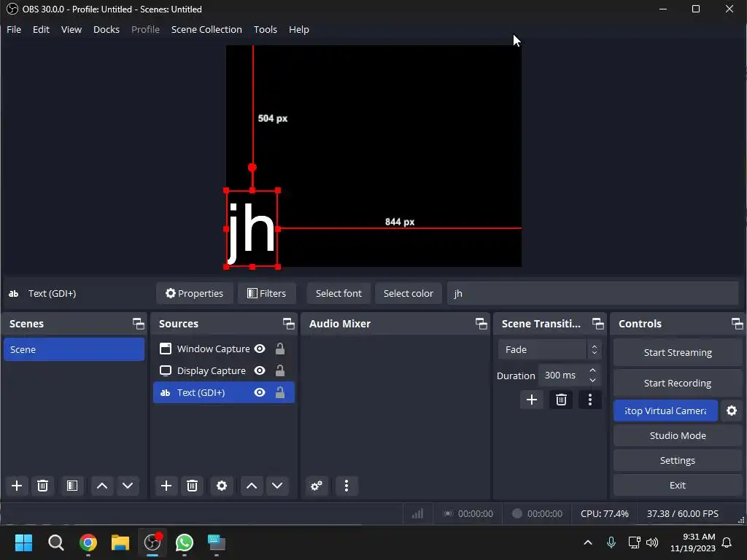Click Exit button in Controls
The width and height of the screenshot is (747, 560).
(678, 485)
